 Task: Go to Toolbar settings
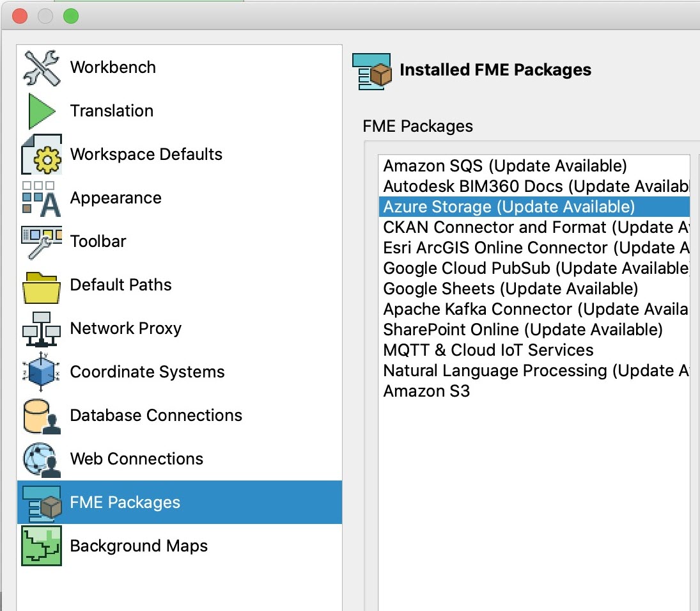coord(180,242)
